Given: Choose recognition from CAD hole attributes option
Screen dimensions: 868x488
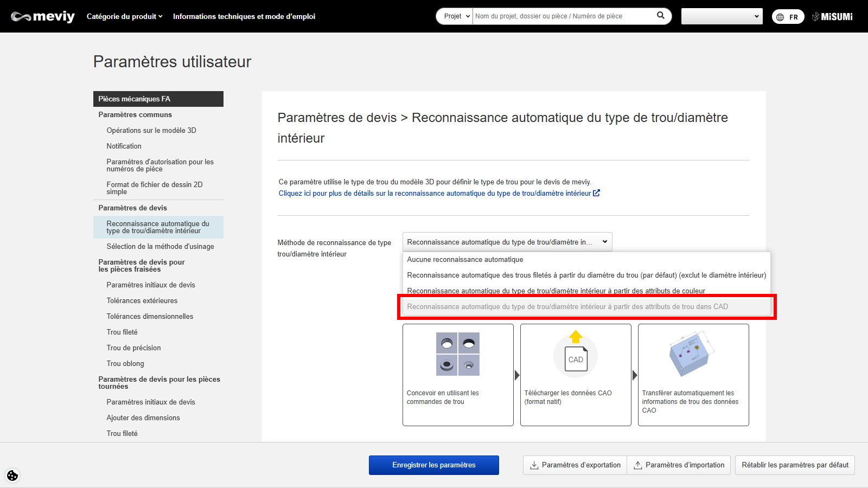Looking at the screenshot, I should tap(567, 307).
